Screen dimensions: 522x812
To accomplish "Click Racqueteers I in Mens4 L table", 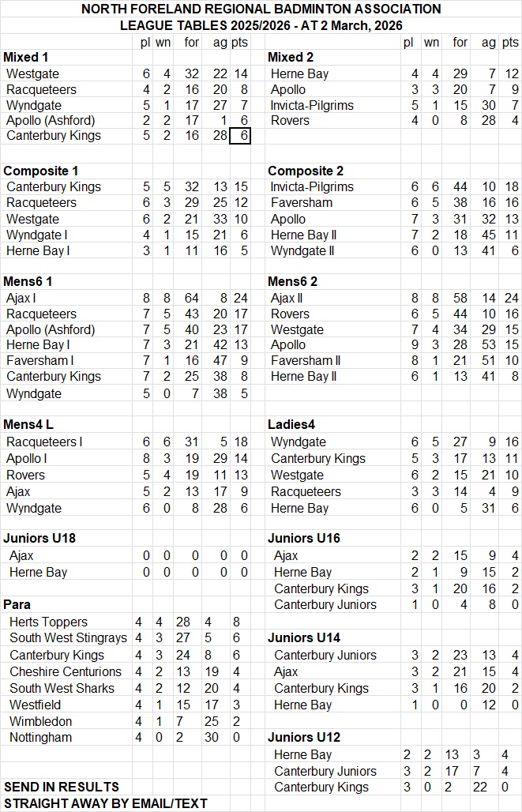I will 44,442.
